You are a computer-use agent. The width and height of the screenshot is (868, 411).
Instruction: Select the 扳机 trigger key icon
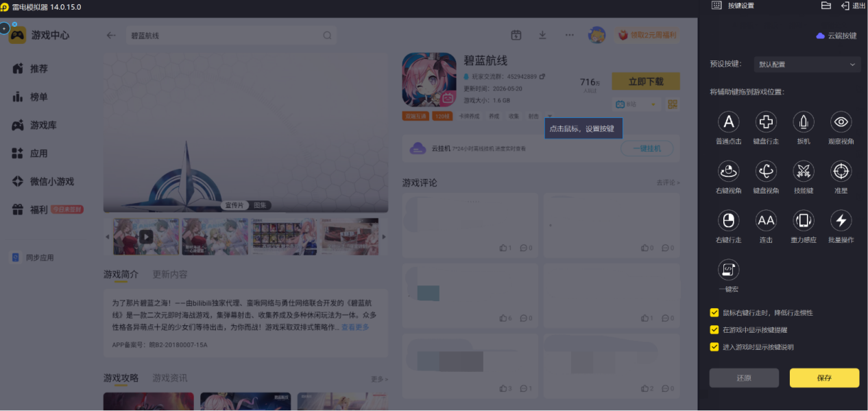pyautogui.click(x=804, y=122)
